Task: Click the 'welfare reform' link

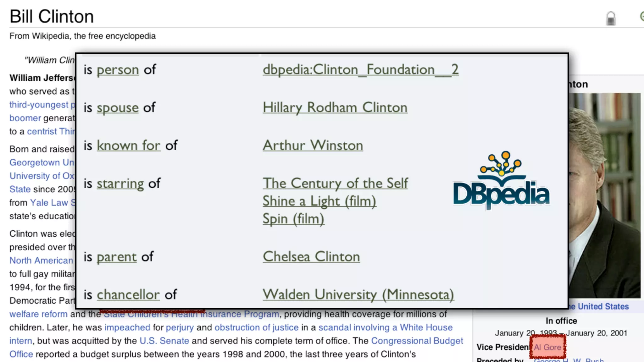Action: coord(38,314)
